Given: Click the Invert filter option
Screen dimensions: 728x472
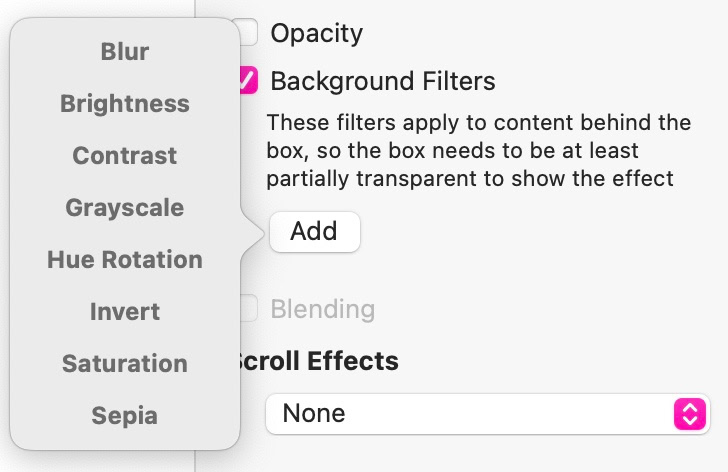Looking at the screenshot, I should tap(125, 312).
